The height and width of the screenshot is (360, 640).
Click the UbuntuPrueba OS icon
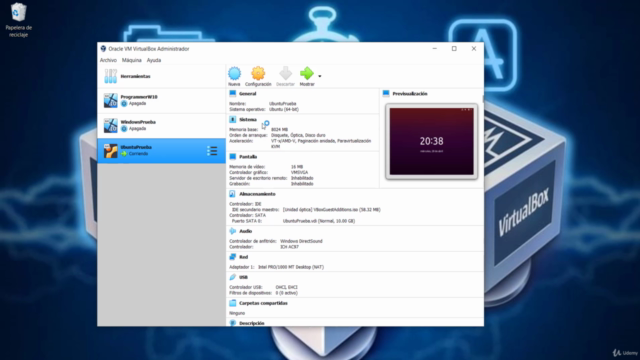click(110, 151)
